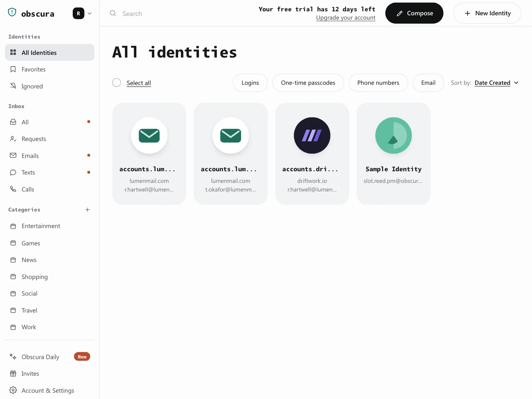Toggle the Phone numbers filter
Viewport: 532px width, 399px height.
click(378, 83)
